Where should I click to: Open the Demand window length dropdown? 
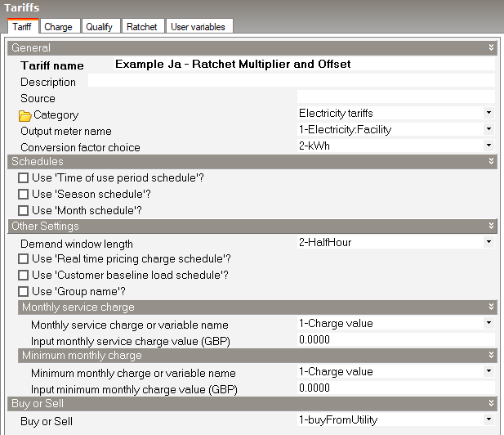488,243
